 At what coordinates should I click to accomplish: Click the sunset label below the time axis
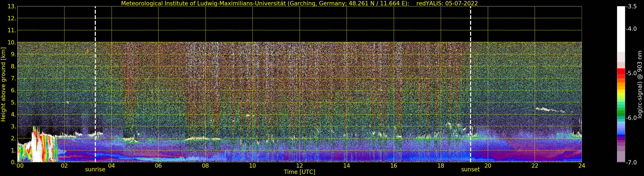[x=470, y=170]
